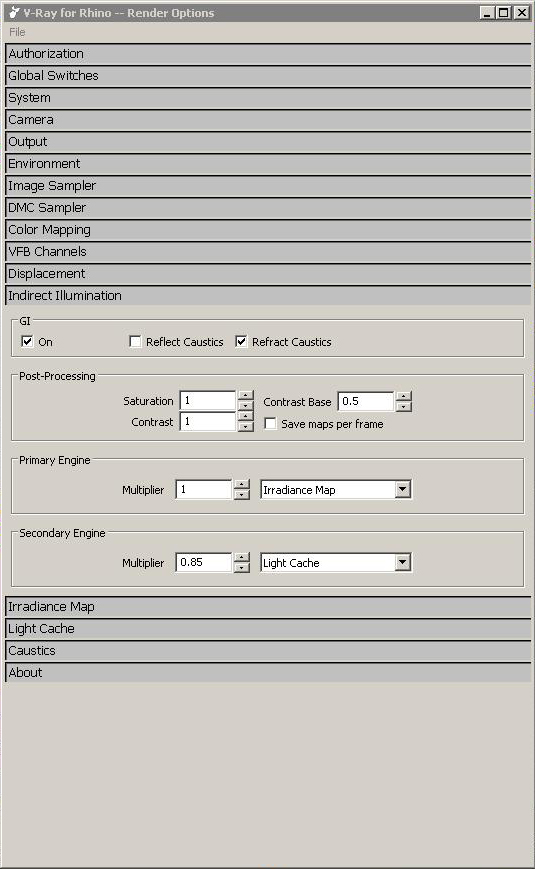
Task: Click the Contrast Base value field
Action: [365, 401]
